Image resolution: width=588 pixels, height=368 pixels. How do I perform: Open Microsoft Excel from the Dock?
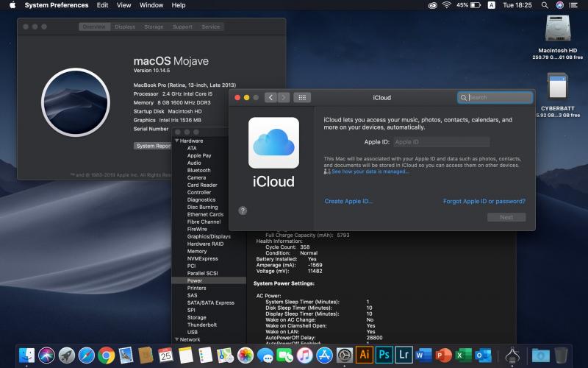pyautogui.click(x=464, y=355)
